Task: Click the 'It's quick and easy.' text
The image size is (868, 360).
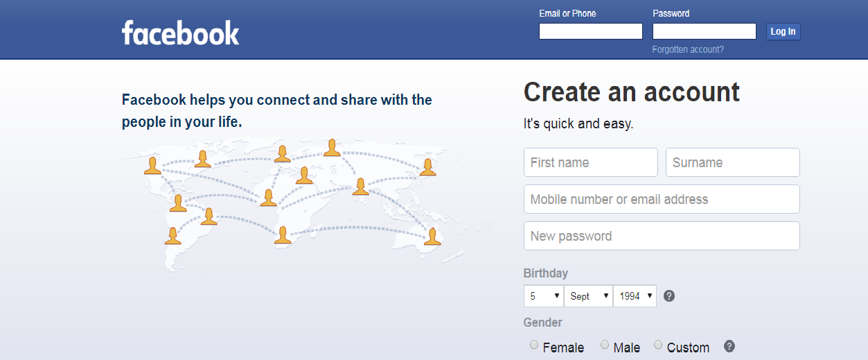Action: [578, 124]
